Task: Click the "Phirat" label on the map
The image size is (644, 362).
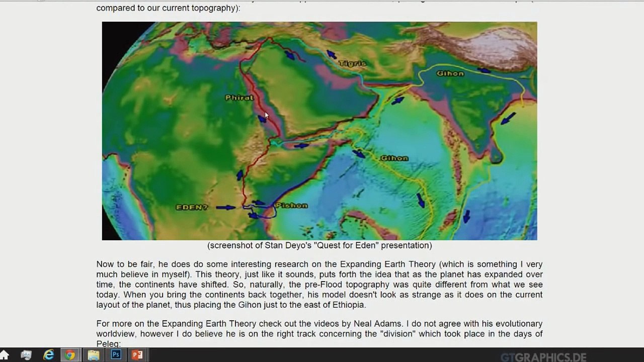Action: [239, 98]
